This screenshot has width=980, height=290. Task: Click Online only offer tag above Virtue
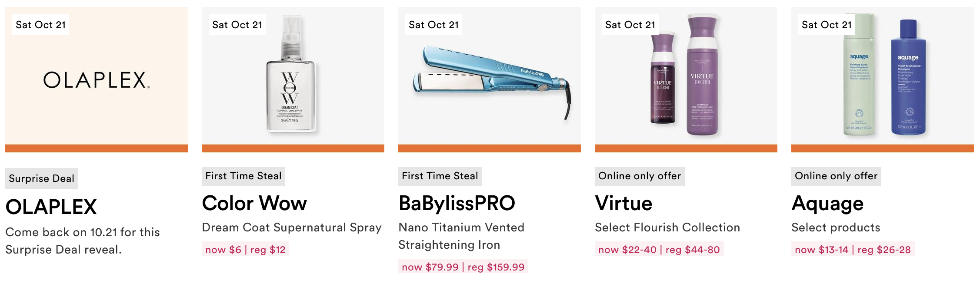640,176
